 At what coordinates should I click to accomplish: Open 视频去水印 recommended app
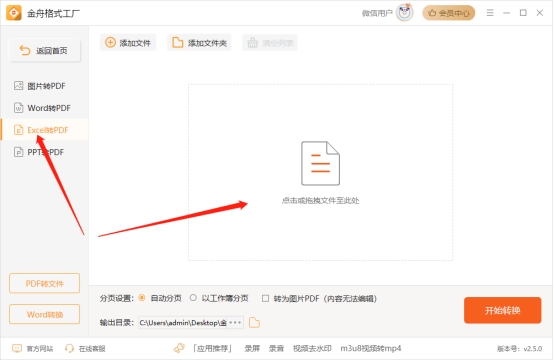click(x=312, y=348)
